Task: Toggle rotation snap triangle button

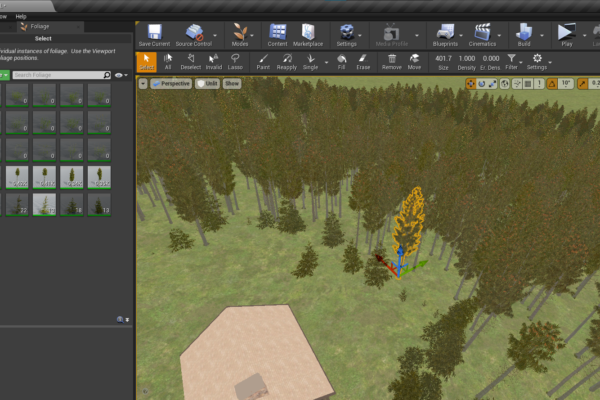Action: (x=551, y=84)
